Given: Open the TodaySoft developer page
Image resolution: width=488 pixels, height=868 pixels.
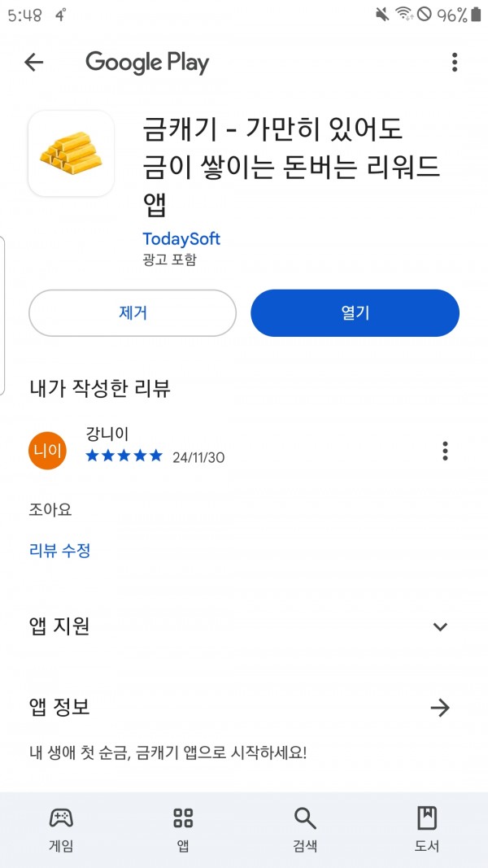Looking at the screenshot, I should pyautogui.click(x=181, y=239).
